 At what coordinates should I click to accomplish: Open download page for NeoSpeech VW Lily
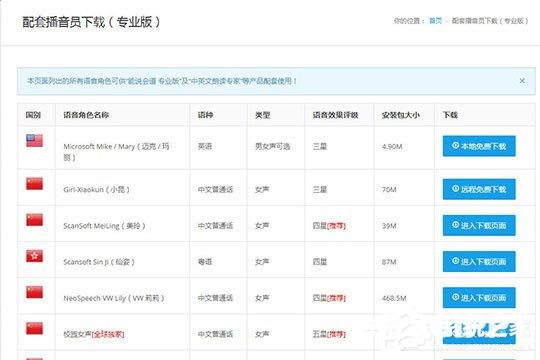click(x=479, y=297)
